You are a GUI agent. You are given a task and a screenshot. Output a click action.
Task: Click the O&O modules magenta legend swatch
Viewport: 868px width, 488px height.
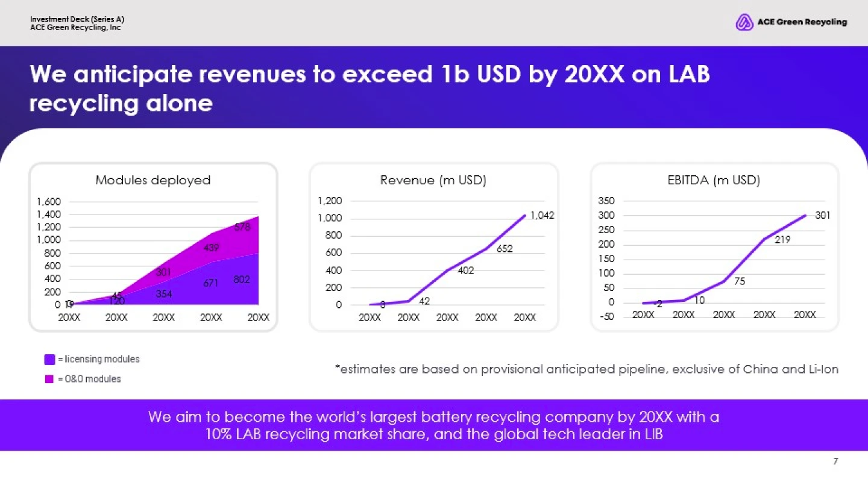(50, 379)
